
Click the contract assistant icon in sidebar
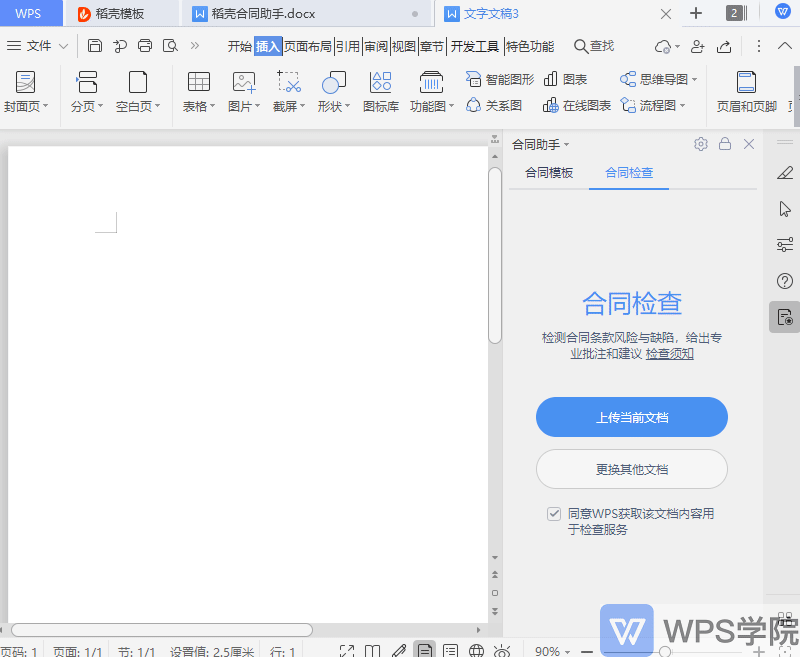[785, 317]
